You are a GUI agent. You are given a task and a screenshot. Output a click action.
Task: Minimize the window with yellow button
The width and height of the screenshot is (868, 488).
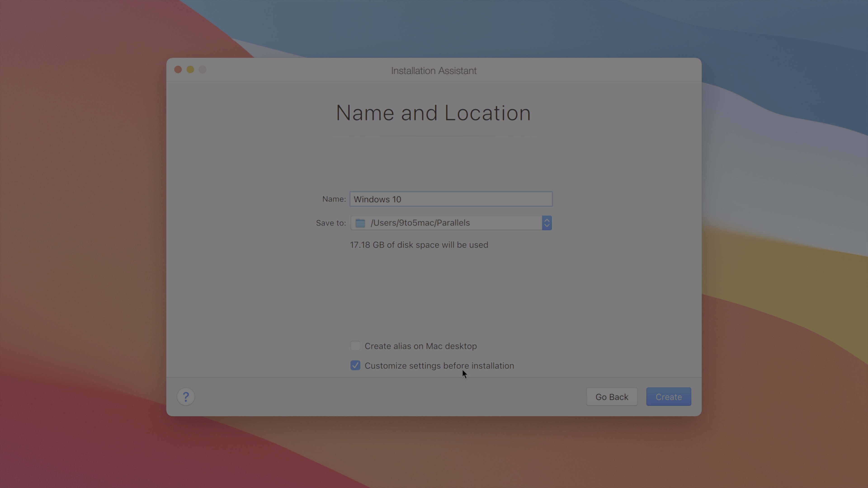[190, 70]
